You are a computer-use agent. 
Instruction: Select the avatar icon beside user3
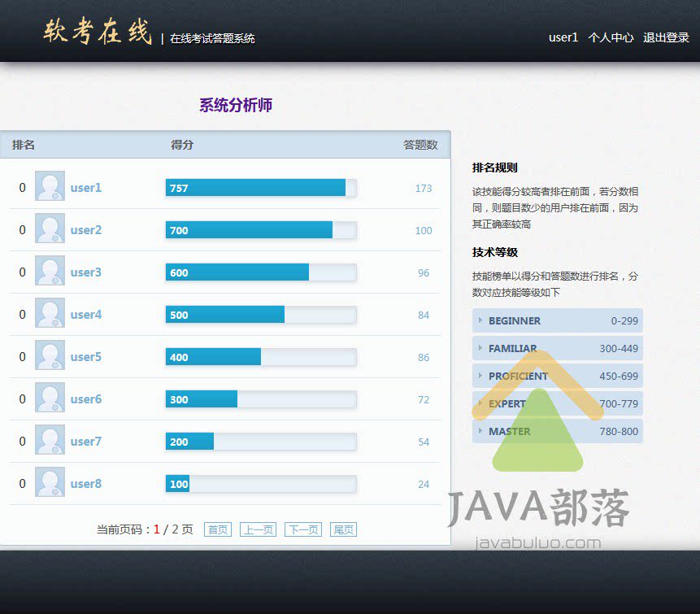pyautogui.click(x=50, y=272)
